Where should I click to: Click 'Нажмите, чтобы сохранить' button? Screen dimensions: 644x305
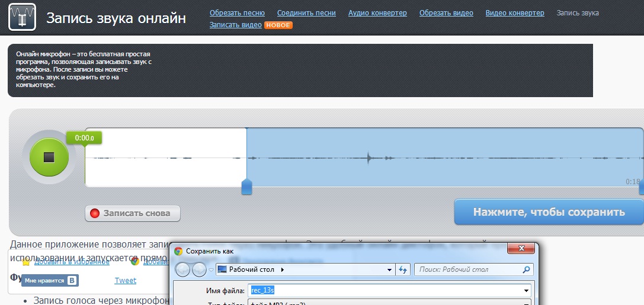point(549,212)
